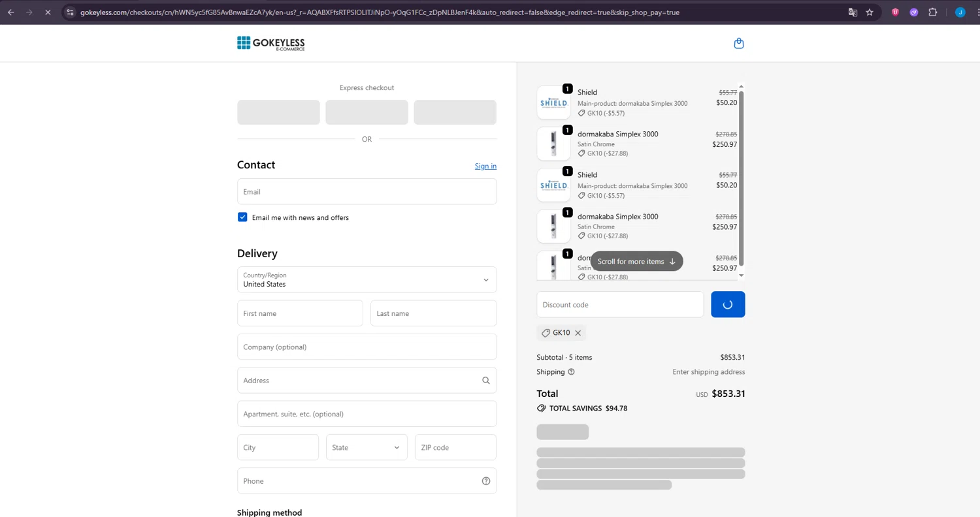
Task: Focus the City field
Action: click(278, 448)
